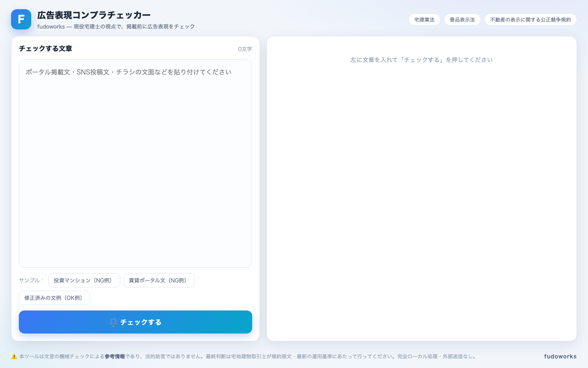Screen dimensions: 588x368
Task: Click the チェックする文章 heading
Action: tap(45, 49)
